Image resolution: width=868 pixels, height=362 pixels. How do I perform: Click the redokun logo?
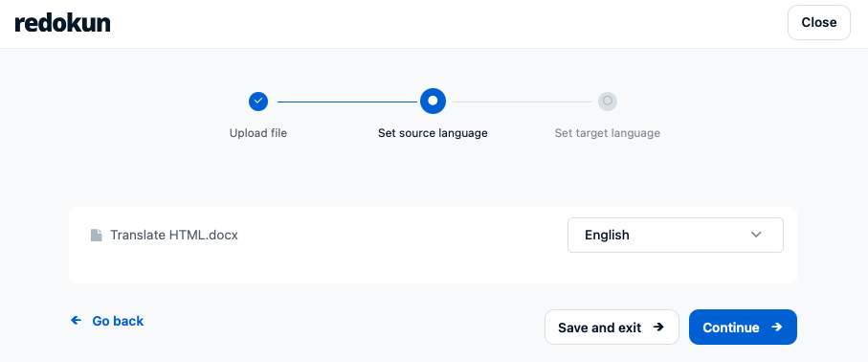(62, 23)
